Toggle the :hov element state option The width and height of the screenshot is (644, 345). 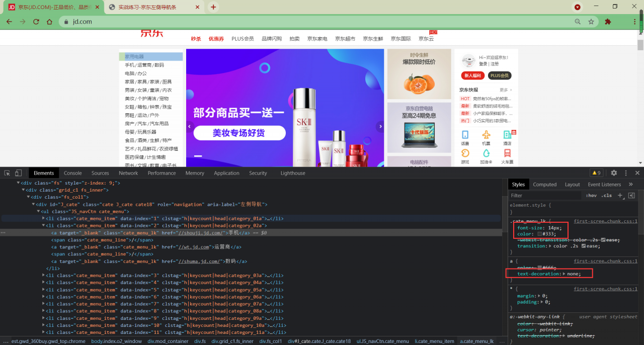(591, 195)
